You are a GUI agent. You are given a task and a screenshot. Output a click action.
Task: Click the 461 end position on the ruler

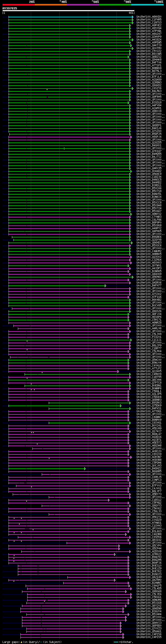click(x=131, y=13)
